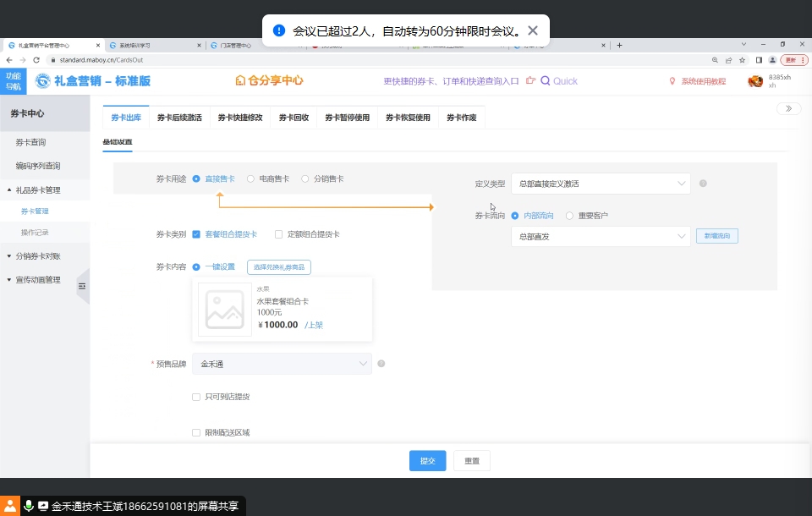Select the 电商售卡 radio option
The height and width of the screenshot is (516, 812).
pos(251,178)
